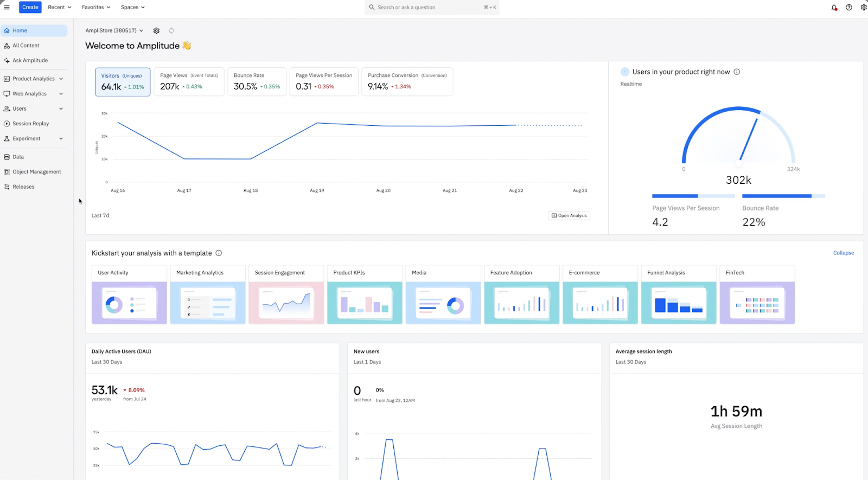Open the Marketing Analytics template
868x480 pixels.
click(x=208, y=295)
